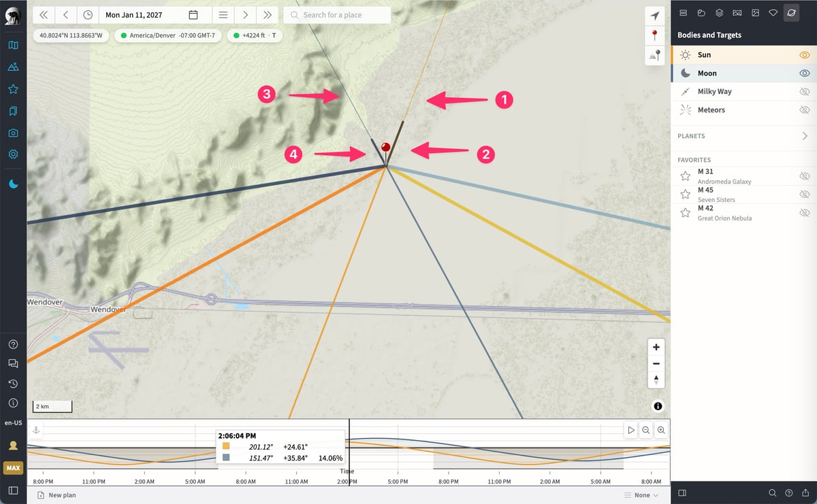This screenshot has width=817, height=504.
Task: Click the M 42 favorite star icon
Action: pyautogui.click(x=685, y=213)
